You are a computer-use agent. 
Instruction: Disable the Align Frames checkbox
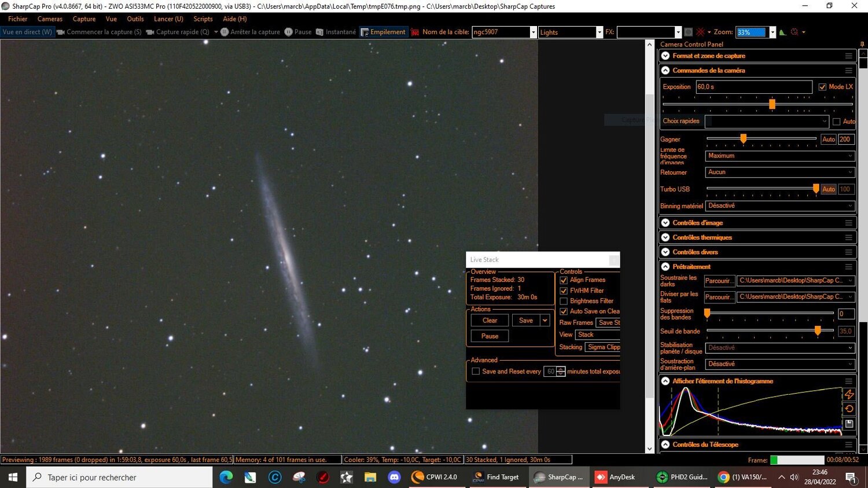click(564, 280)
